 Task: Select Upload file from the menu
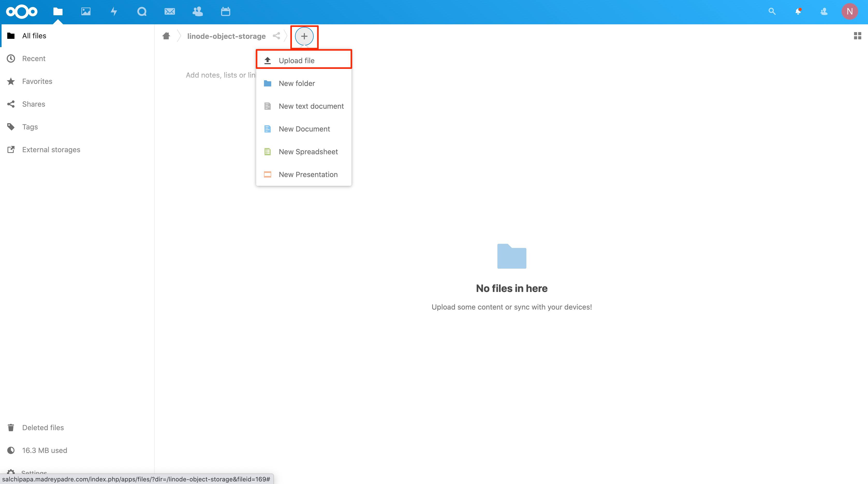point(297,60)
